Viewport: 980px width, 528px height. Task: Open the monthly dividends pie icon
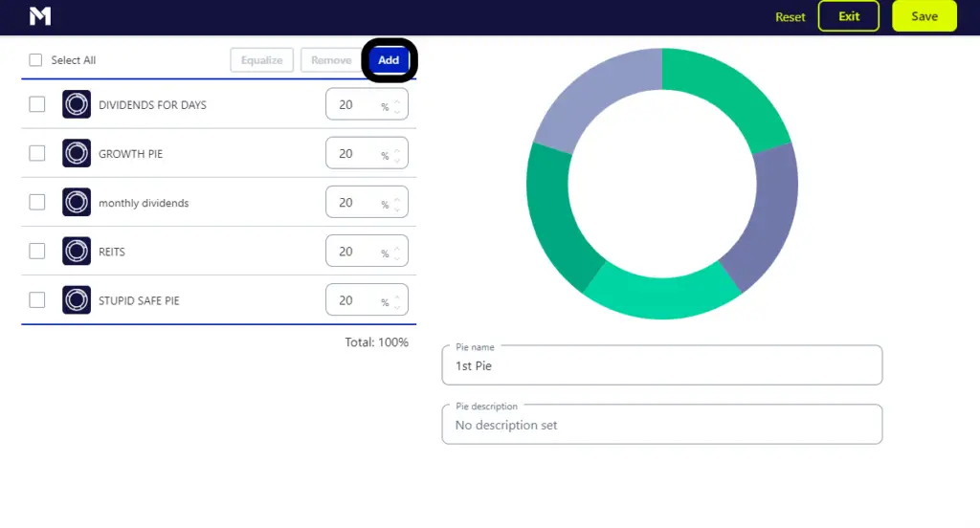77,202
